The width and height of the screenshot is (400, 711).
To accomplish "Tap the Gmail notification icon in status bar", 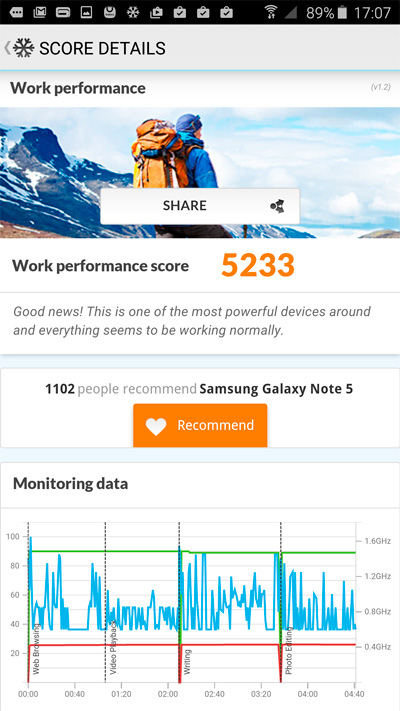I will click(x=40, y=12).
